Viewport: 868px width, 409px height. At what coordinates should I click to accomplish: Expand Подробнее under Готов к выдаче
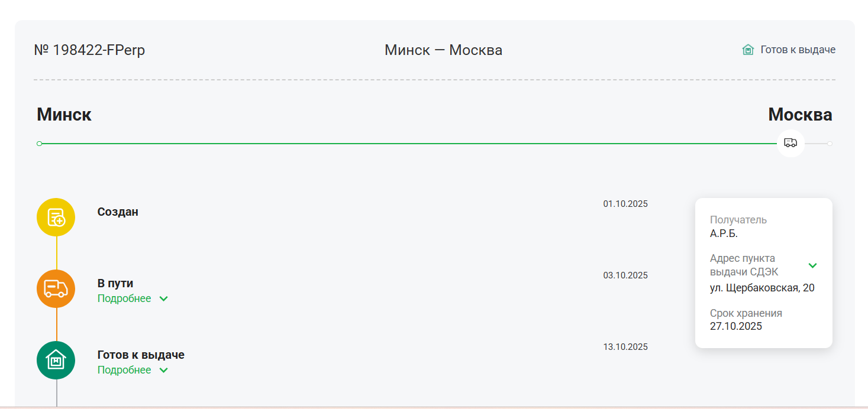[x=133, y=370]
